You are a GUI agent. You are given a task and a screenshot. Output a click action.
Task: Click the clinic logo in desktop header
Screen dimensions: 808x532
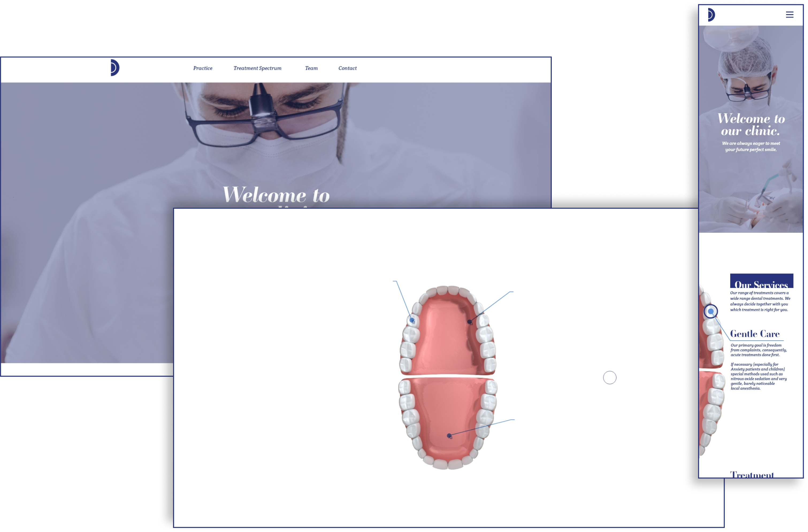[x=115, y=68]
